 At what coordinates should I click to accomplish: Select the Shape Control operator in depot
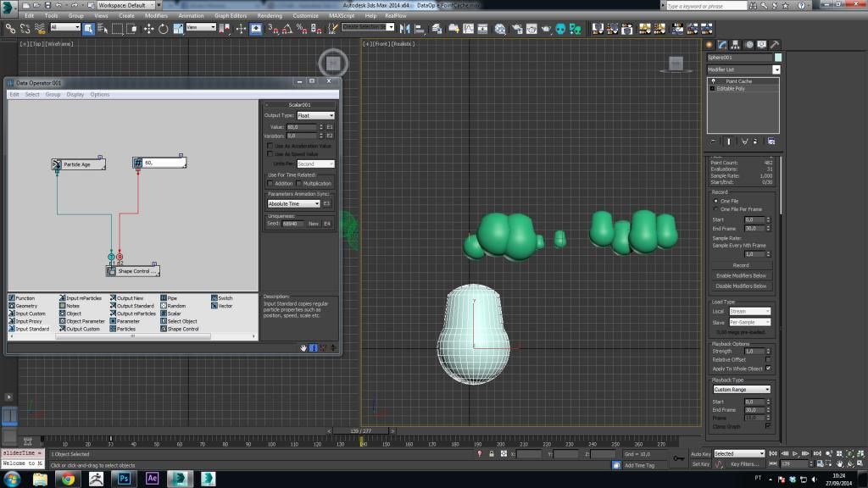[181, 329]
